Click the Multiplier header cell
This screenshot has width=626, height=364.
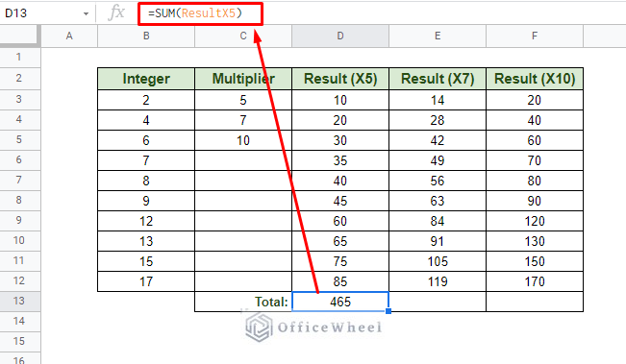[243, 79]
